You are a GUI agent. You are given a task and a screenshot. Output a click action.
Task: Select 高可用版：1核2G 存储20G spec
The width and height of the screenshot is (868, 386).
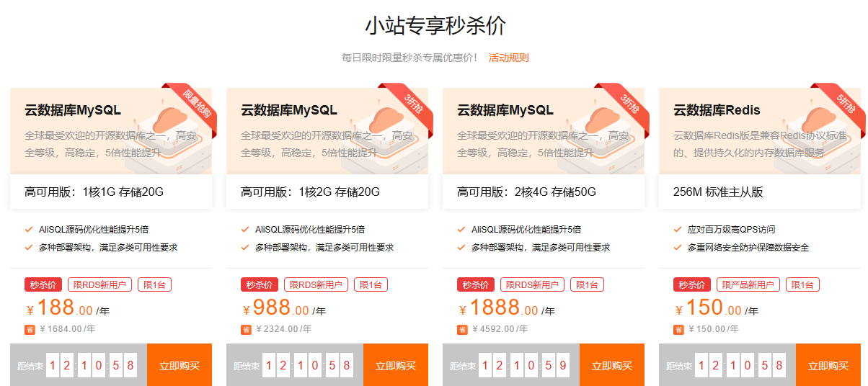click(327, 192)
